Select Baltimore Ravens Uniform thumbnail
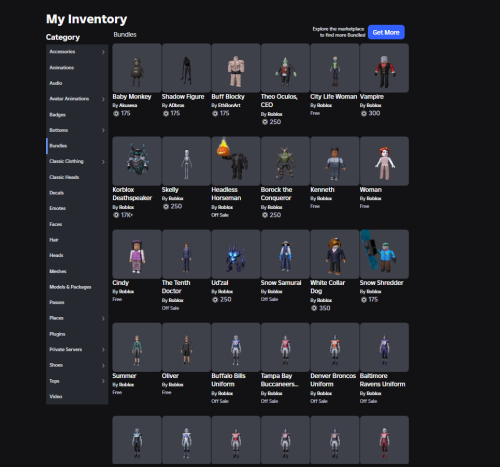The width and height of the screenshot is (500, 467). pyautogui.click(x=384, y=347)
